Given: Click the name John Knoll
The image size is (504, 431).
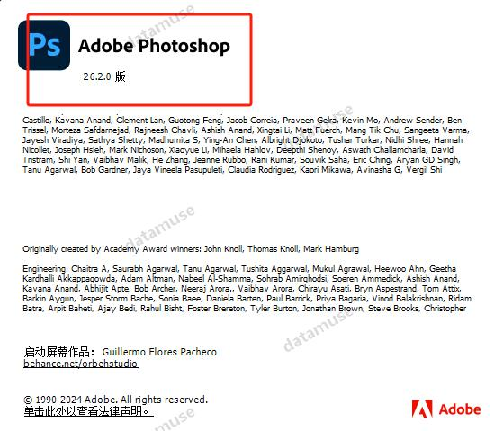Looking at the screenshot, I should pyautogui.click(x=224, y=248).
